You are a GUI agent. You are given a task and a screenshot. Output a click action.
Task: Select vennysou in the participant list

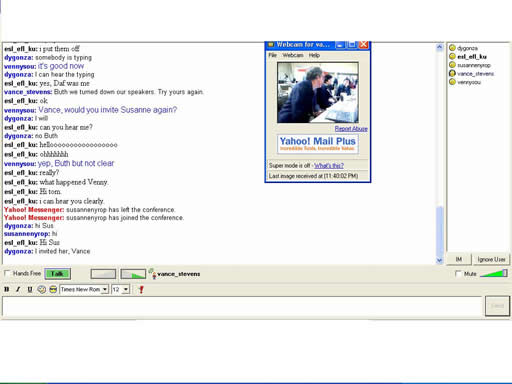[469, 82]
